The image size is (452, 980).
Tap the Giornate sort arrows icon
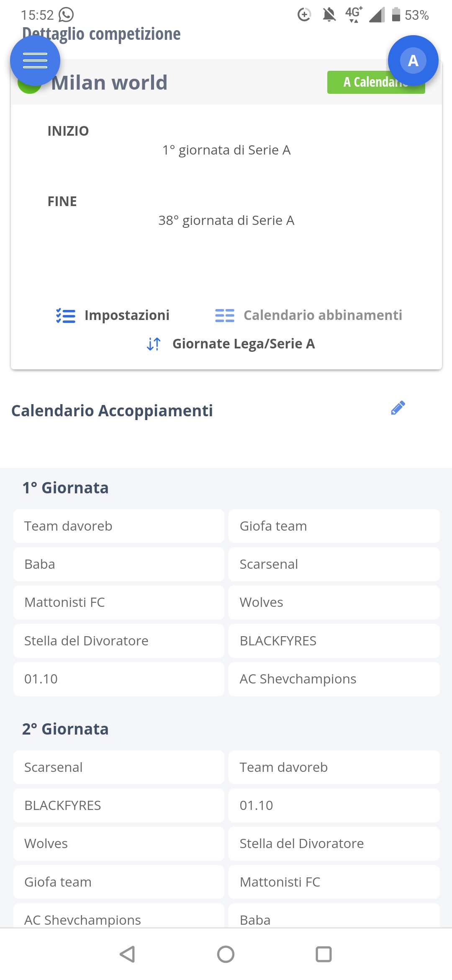pos(154,344)
